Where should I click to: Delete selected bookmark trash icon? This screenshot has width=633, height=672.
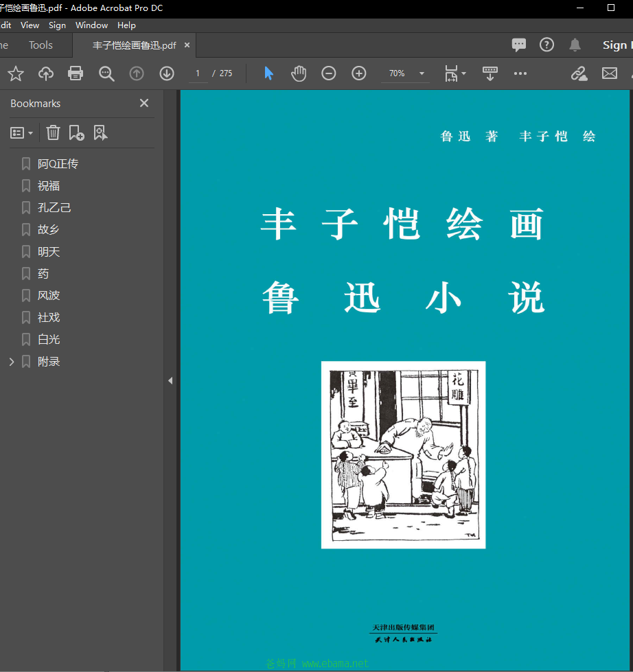tap(53, 133)
